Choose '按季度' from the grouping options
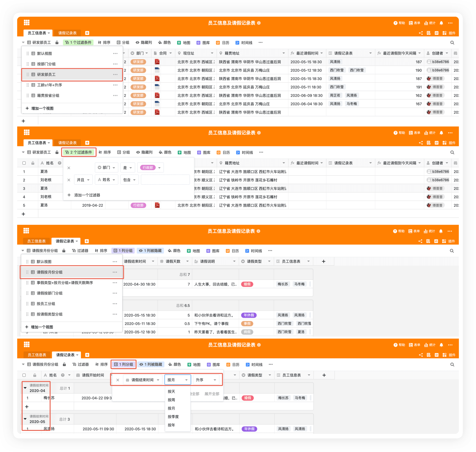The width and height of the screenshot is (476, 452). coord(173,417)
